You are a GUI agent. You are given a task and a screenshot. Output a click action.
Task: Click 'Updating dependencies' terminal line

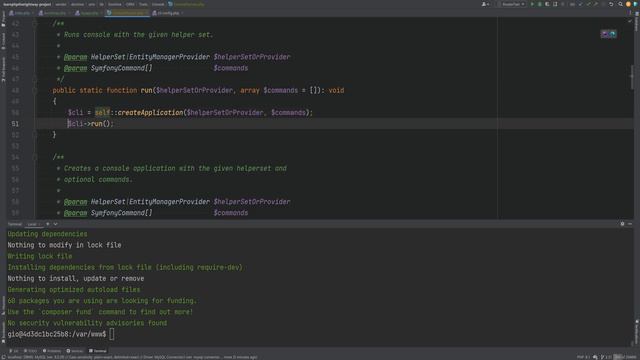point(47,234)
